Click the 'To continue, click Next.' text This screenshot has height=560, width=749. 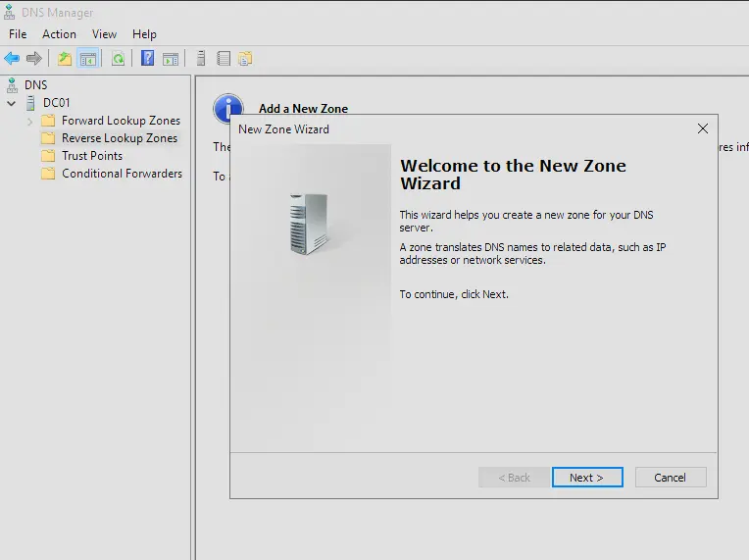click(454, 294)
